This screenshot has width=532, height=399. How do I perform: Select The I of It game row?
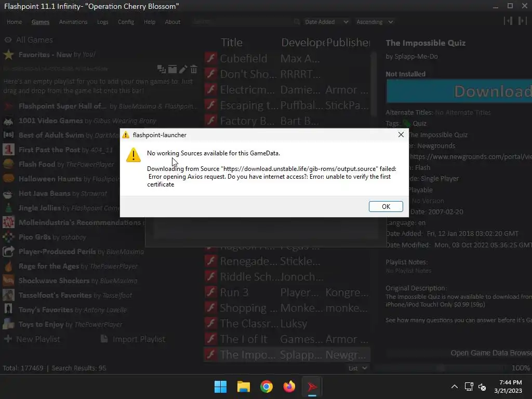pos(287,339)
